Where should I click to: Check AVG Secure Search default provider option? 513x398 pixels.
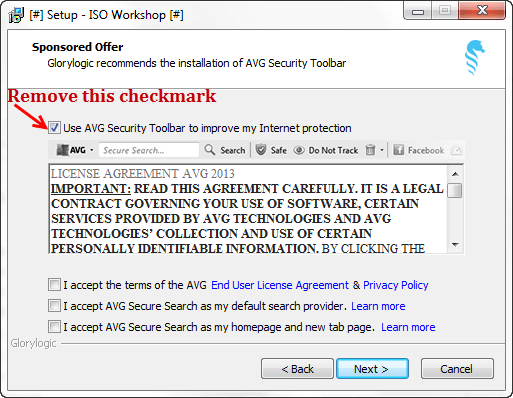coord(54,306)
